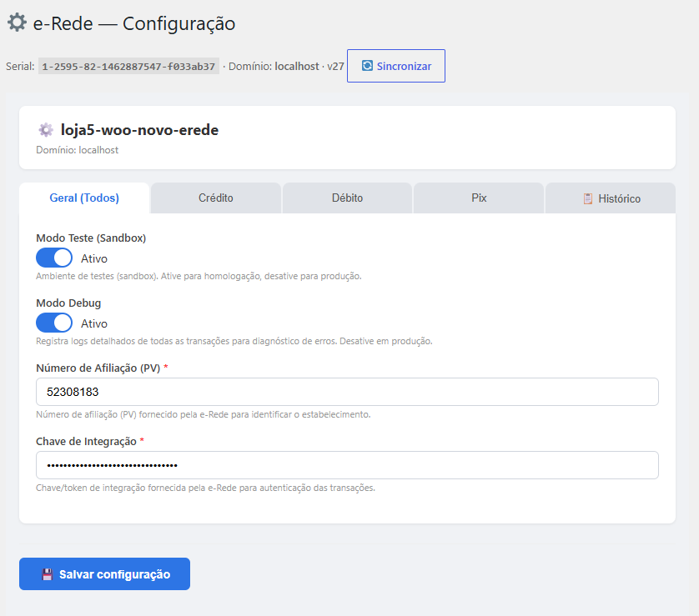The width and height of the screenshot is (699, 616).
Task: Click the sync icon in Sincronizar button
Action: 367,66
